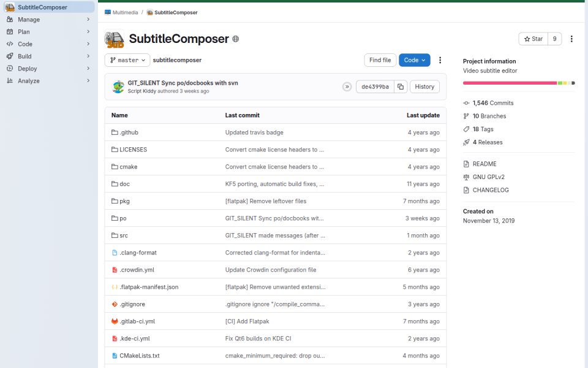This screenshot has height=368, width=588.
Task: Expand the Analyze section chevron
Action: (88, 81)
